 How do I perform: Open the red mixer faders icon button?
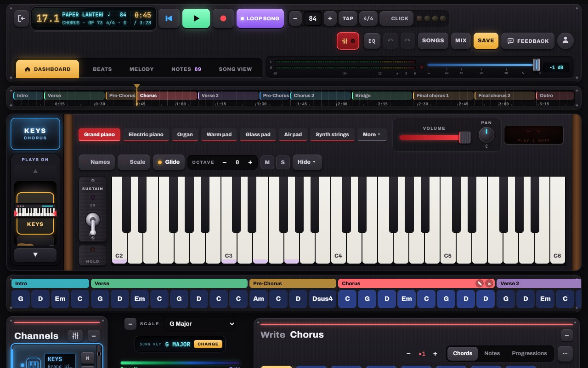tap(348, 41)
